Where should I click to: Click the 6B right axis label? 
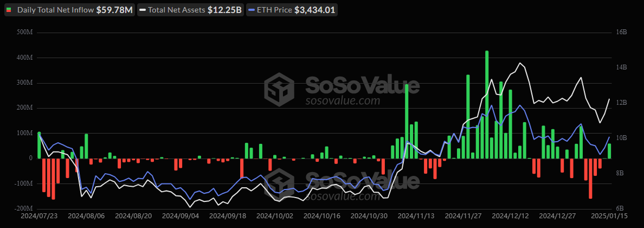[x=620, y=208]
